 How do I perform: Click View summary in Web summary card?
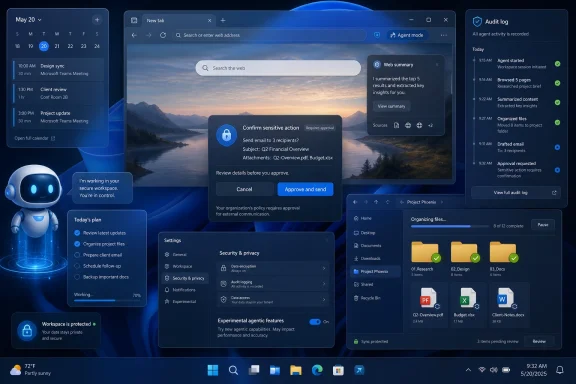pyautogui.click(x=391, y=106)
